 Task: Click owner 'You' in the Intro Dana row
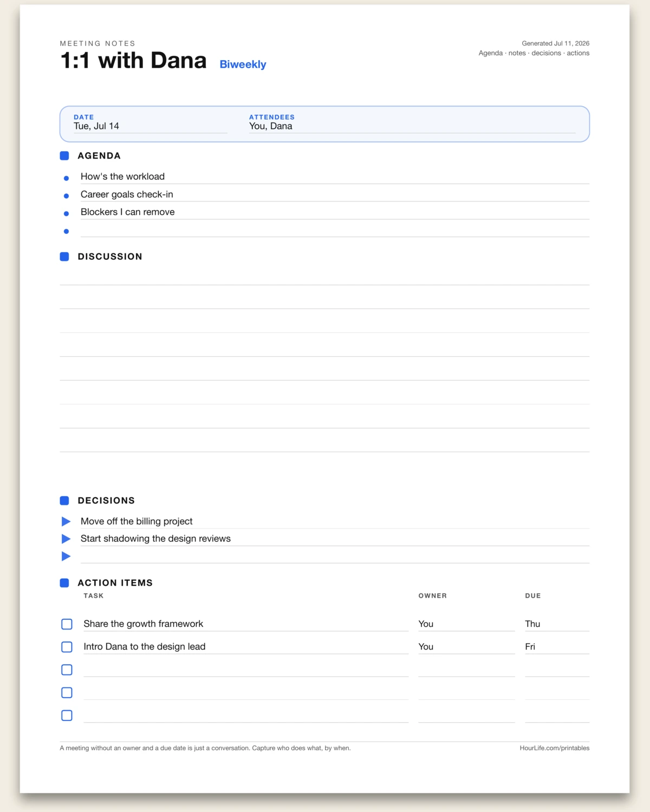pos(426,647)
